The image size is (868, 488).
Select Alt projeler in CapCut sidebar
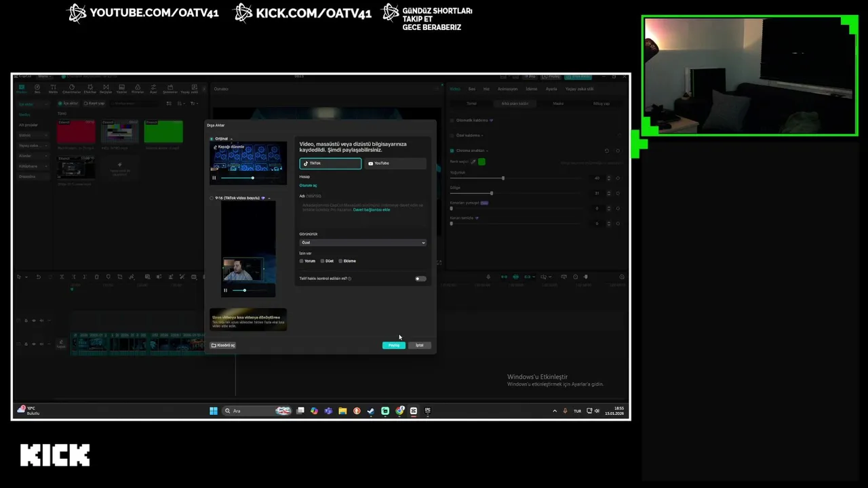tap(28, 125)
